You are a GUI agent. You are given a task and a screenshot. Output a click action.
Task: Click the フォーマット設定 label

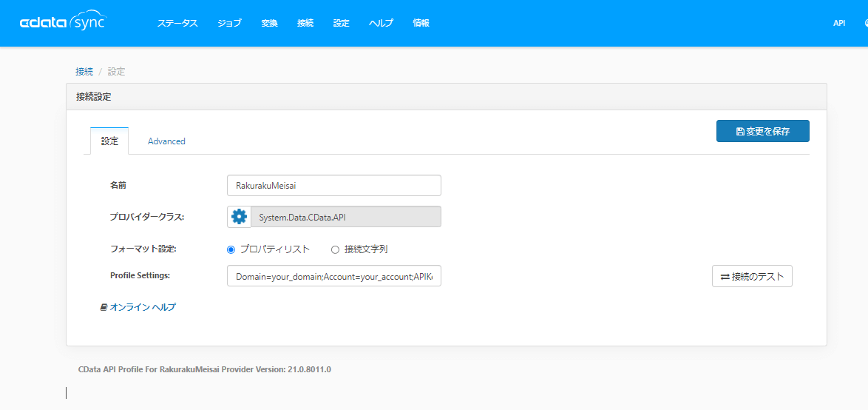(x=143, y=249)
